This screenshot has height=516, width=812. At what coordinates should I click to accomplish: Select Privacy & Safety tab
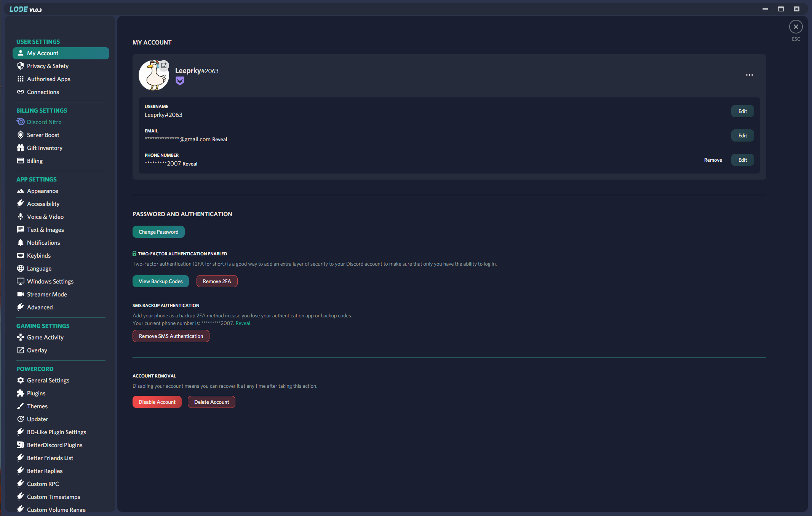pos(48,66)
